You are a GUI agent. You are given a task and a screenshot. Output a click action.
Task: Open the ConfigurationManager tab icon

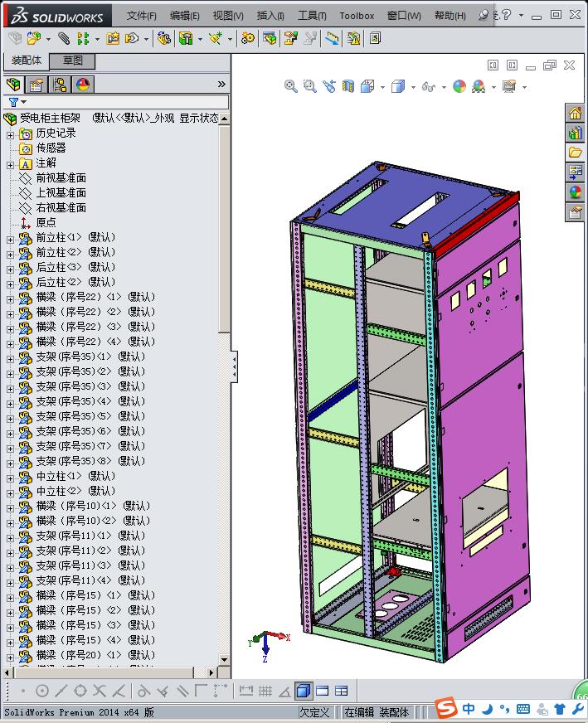[60, 85]
